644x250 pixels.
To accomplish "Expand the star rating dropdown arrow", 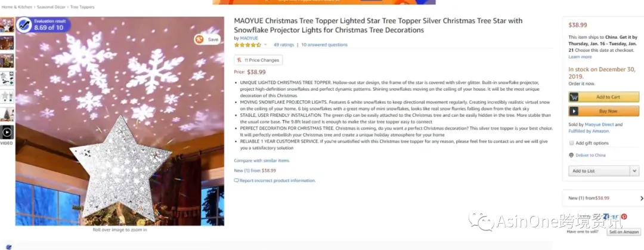I will (x=265, y=45).
